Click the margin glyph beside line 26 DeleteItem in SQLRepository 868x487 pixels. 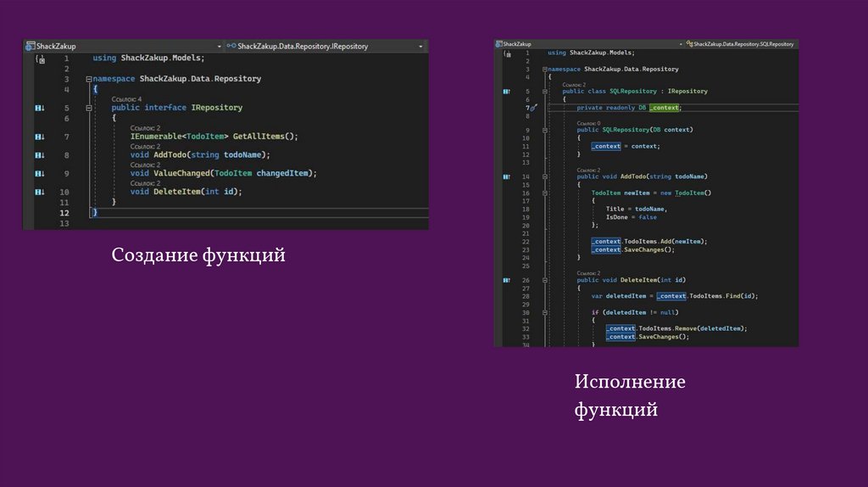coord(507,280)
